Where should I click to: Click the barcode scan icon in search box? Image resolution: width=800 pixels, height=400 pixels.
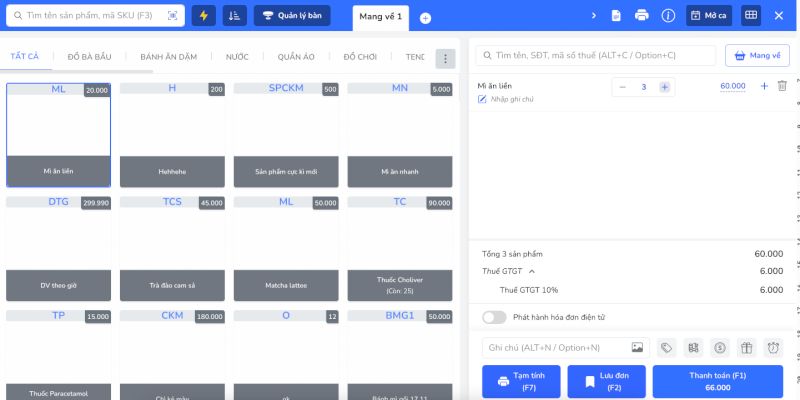pyautogui.click(x=172, y=16)
